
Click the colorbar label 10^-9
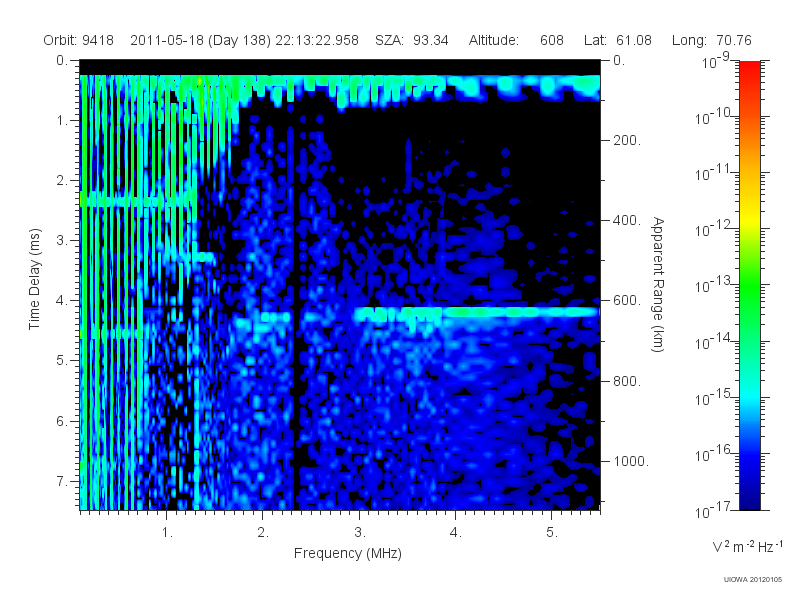tap(716, 61)
